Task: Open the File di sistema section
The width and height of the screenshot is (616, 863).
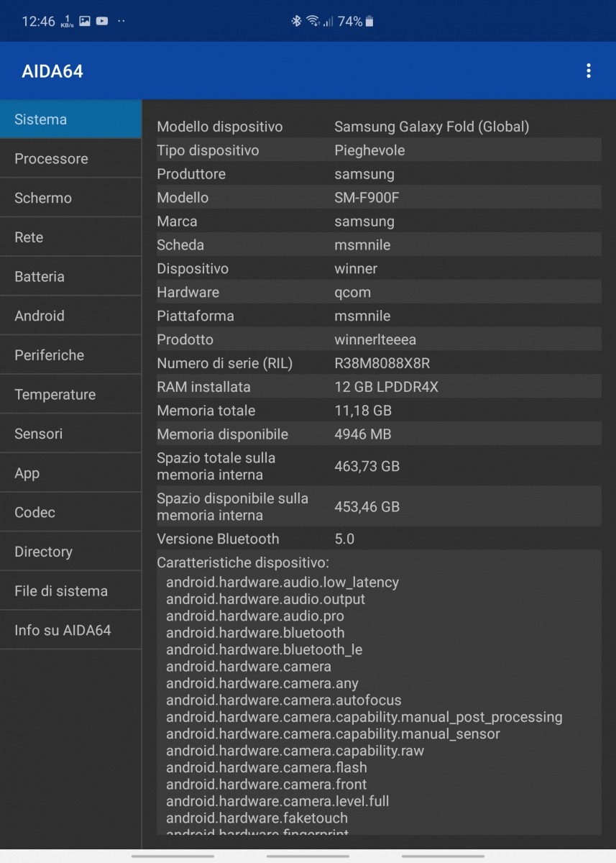Action: point(70,591)
